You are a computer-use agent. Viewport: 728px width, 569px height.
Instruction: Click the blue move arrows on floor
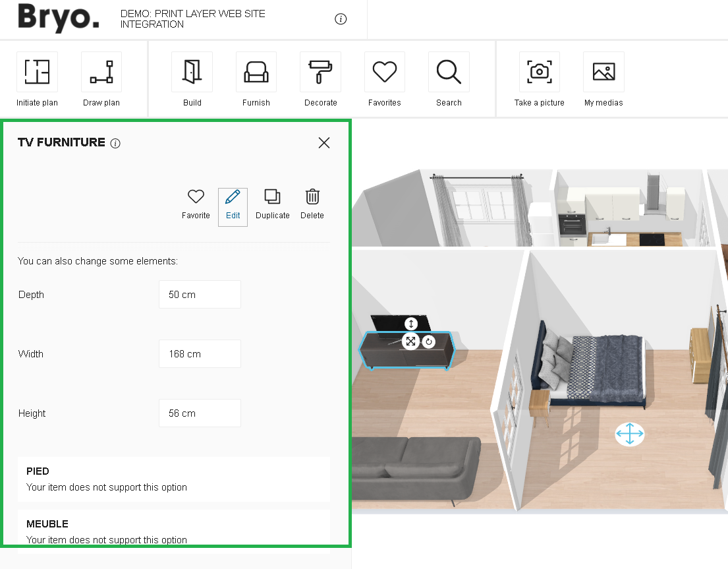[x=629, y=434]
